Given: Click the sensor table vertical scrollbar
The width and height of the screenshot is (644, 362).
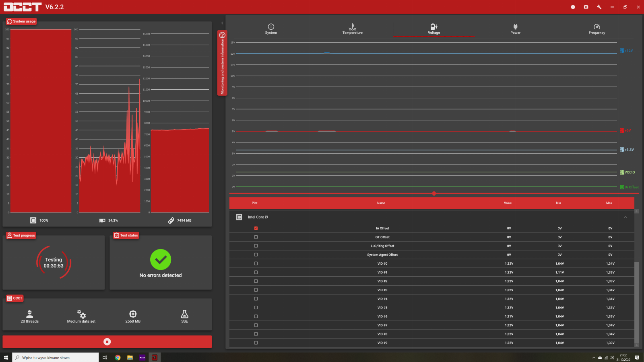Looking at the screenshot, I should pos(636,302).
